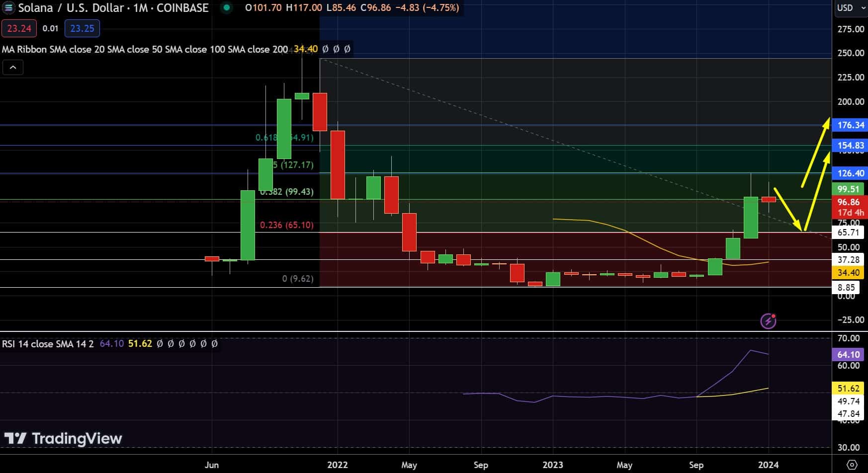This screenshot has width=868, height=473.
Task: Click the 2023 label on the time axis
Action: (552, 465)
